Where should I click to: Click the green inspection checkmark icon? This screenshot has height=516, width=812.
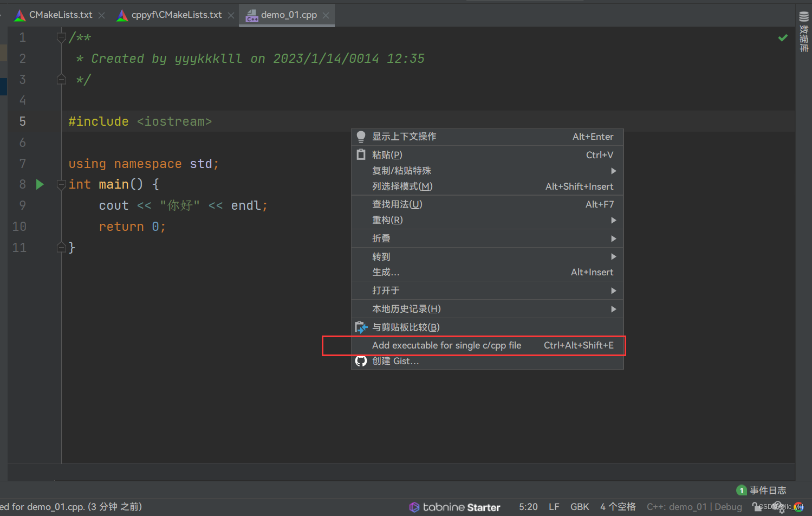783,37
